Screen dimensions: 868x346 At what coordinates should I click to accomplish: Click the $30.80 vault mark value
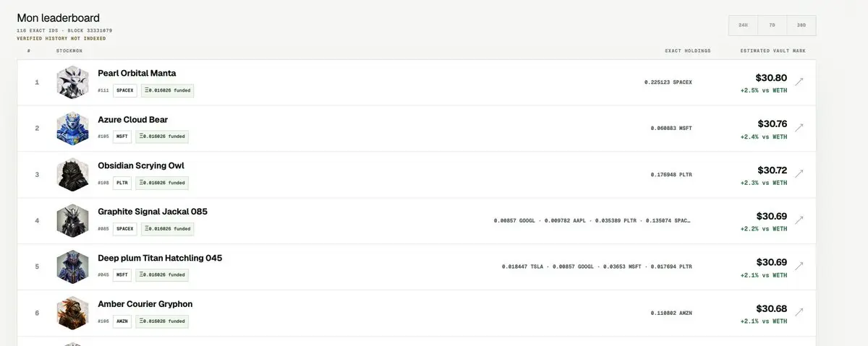pyautogui.click(x=772, y=77)
